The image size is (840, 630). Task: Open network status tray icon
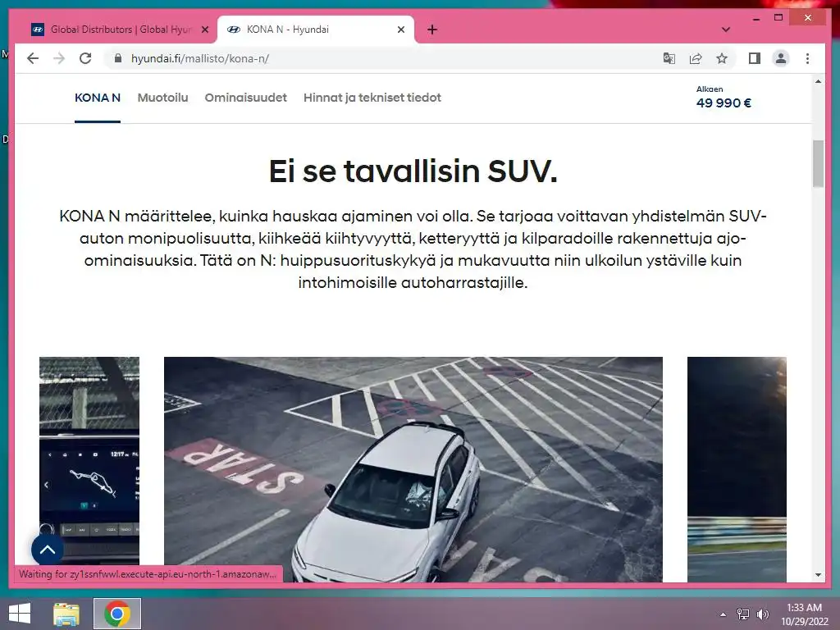point(743,614)
